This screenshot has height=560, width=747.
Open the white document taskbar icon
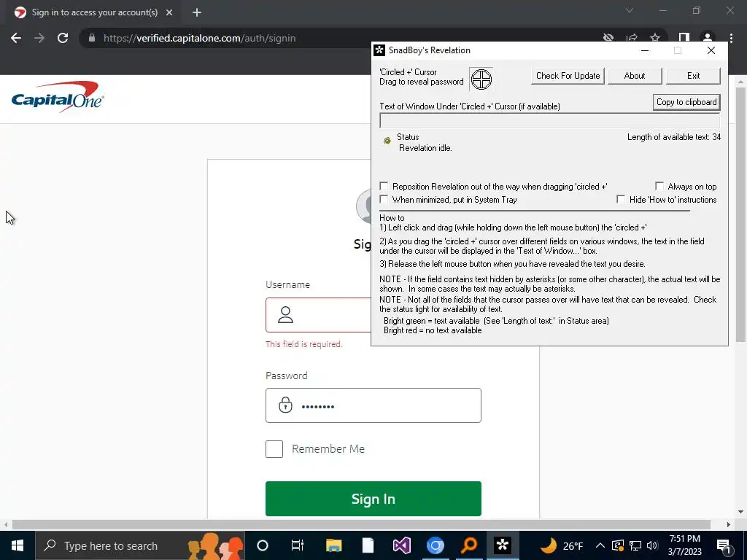tap(368, 545)
